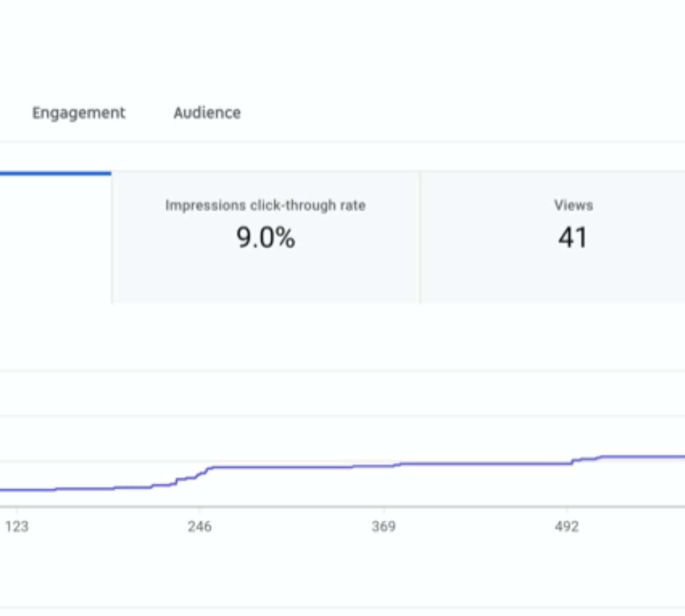Click the 'Impressions click-through rate' label text
The height and width of the screenshot is (616, 685).
pos(265,205)
